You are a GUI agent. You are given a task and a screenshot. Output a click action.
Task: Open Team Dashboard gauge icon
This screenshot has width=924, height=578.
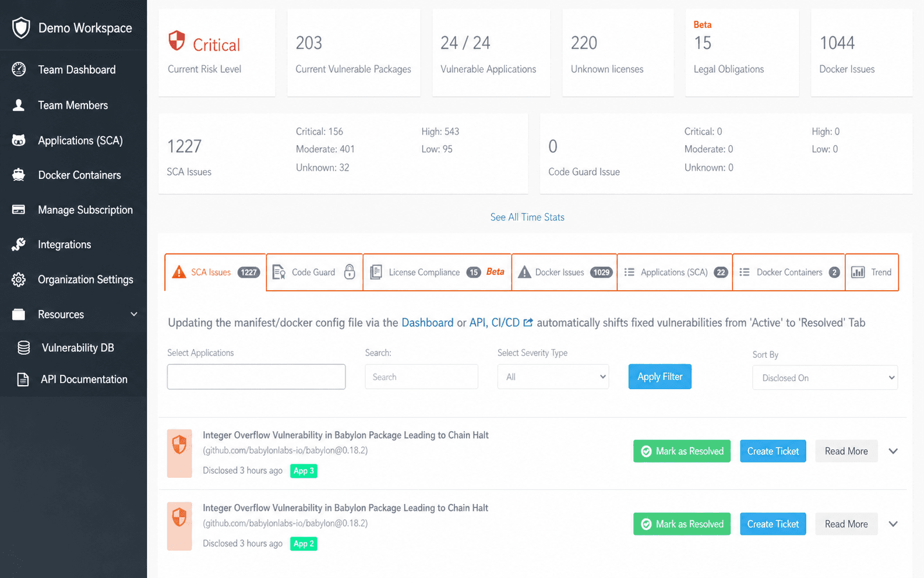click(19, 69)
